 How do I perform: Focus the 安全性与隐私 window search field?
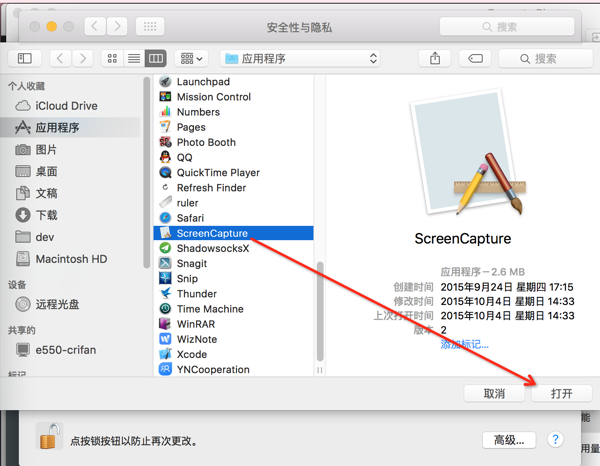click(507, 27)
